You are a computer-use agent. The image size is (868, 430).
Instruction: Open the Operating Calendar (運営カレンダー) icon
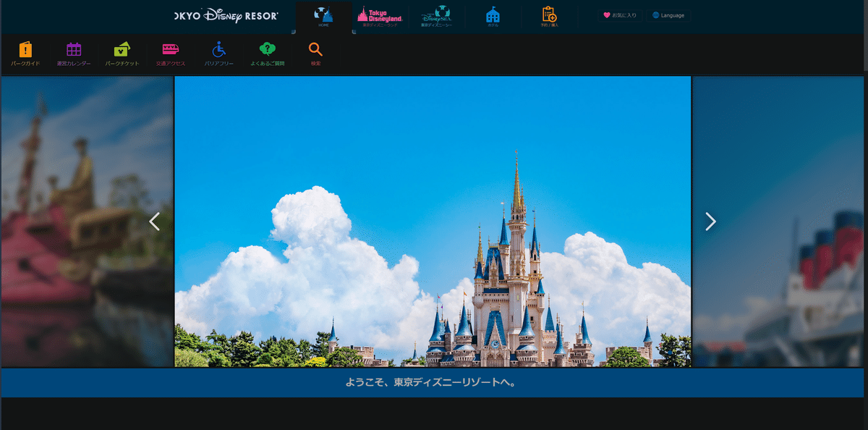point(74,54)
